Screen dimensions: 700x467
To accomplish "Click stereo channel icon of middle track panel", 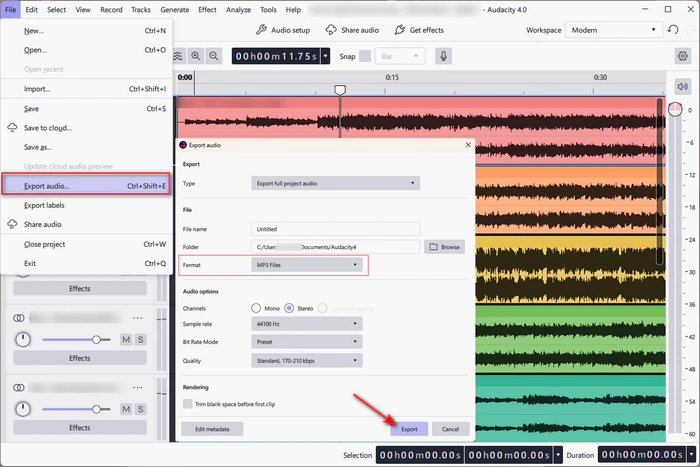I will coord(19,318).
